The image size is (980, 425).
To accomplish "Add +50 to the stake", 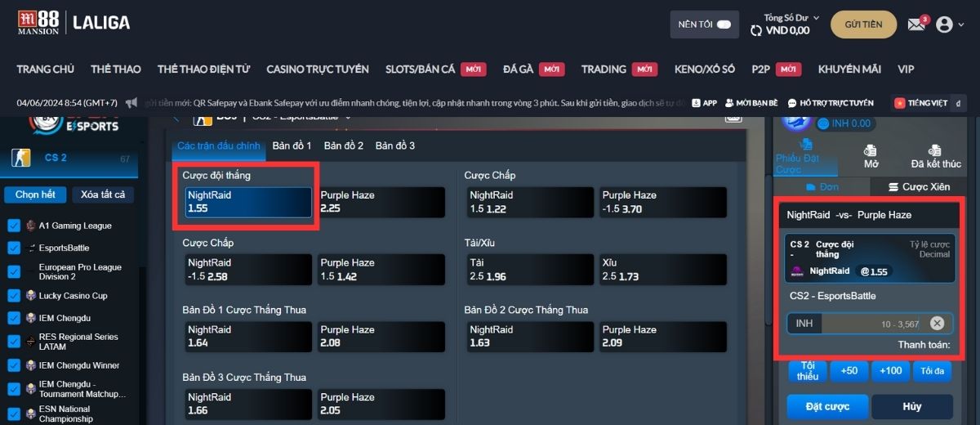I will 849,371.
